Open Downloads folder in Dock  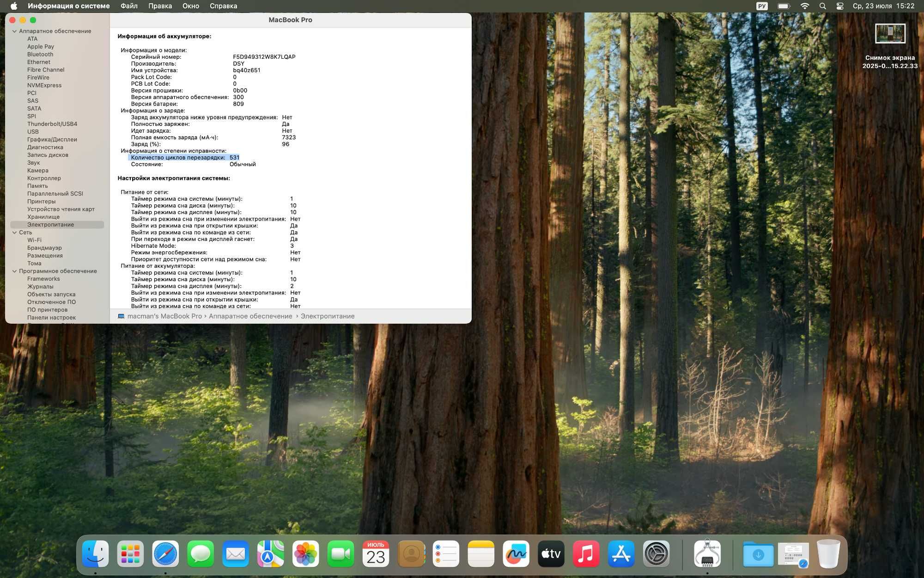(x=758, y=553)
